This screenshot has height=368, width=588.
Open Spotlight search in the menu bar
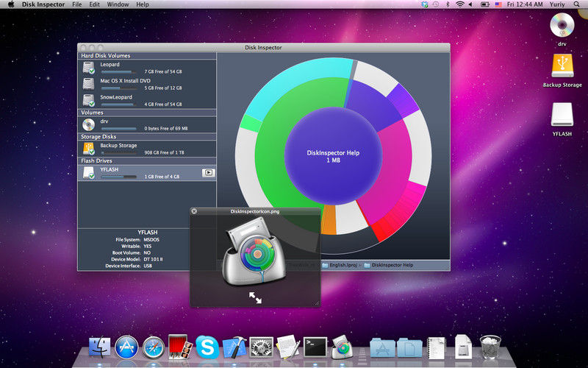point(577,4)
